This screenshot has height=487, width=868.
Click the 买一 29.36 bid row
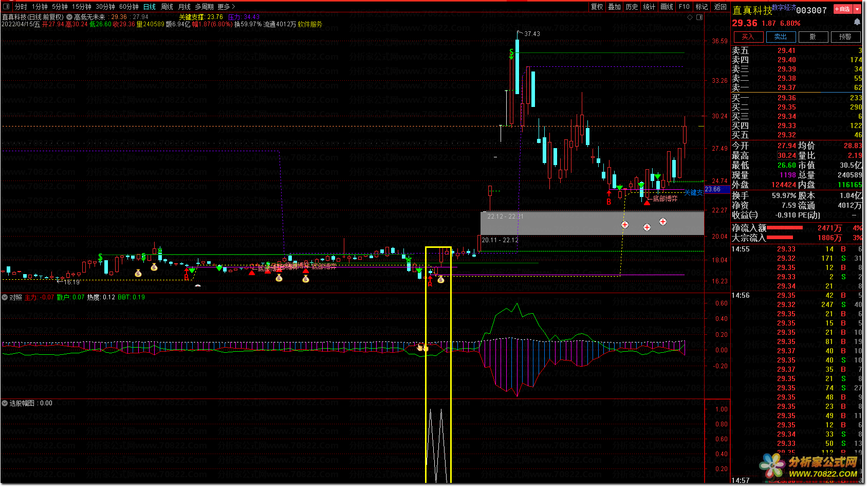pos(797,98)
